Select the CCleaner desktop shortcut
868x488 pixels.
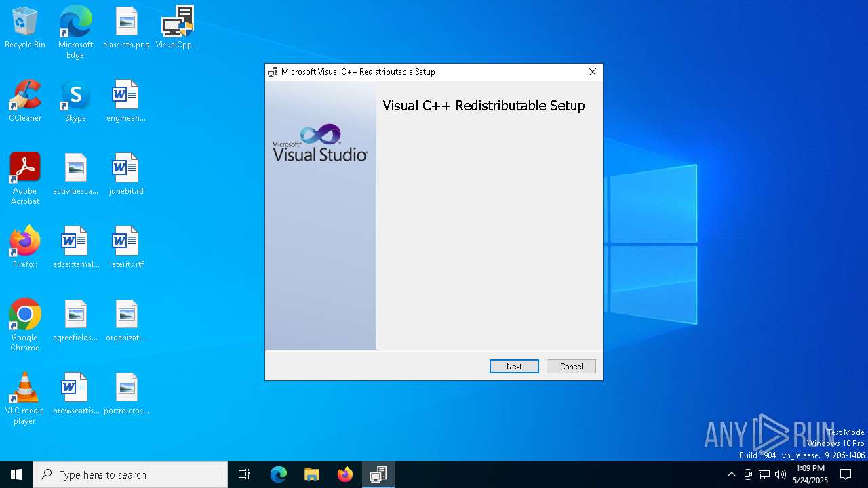[25, 102]
